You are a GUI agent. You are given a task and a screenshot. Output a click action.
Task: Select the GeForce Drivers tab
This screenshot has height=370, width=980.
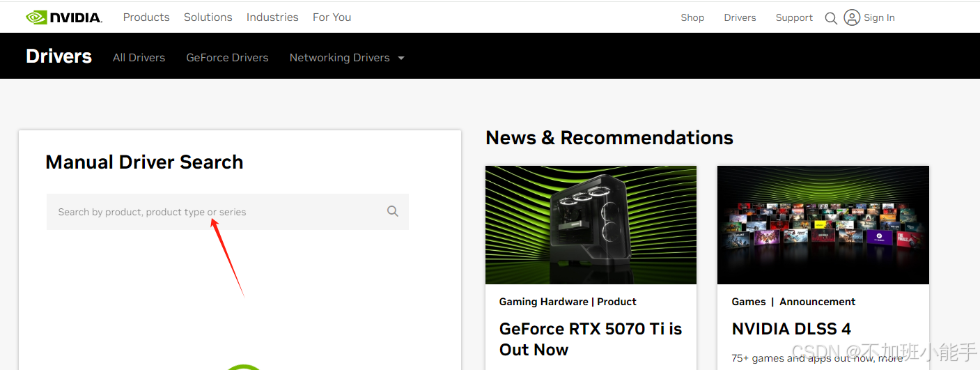(x=227, y=58)
